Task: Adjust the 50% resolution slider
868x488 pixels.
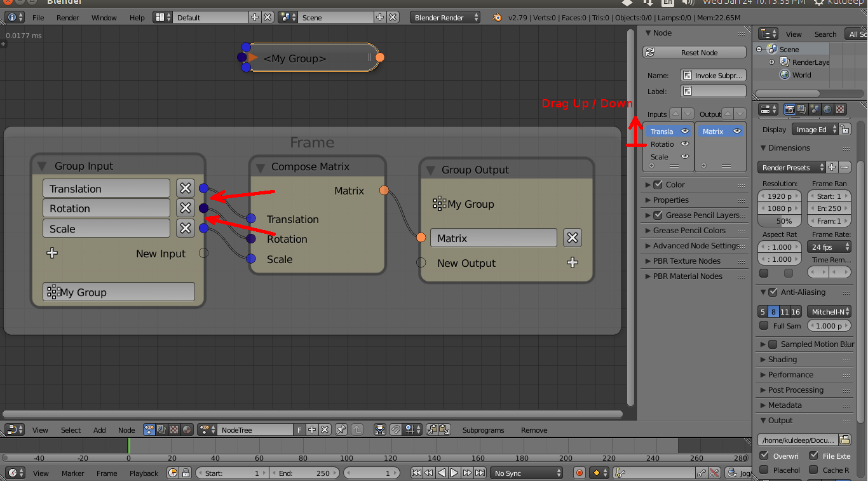Action: coord(780,221)
